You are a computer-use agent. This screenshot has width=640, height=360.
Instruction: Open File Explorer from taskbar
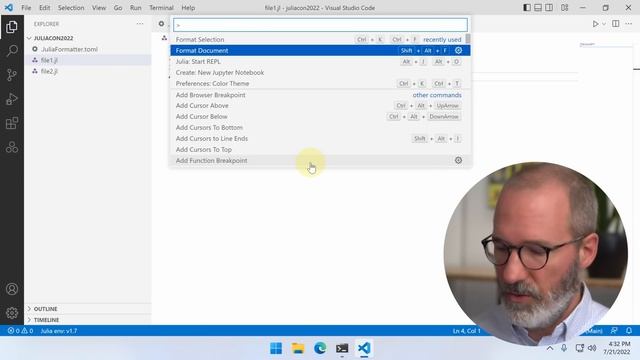click(x=298, y=348)
